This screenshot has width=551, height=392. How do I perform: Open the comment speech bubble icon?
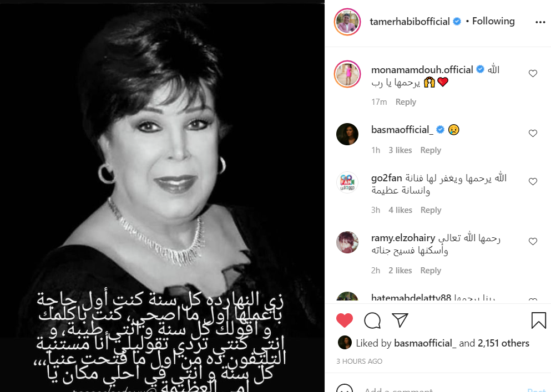point(372,320)
